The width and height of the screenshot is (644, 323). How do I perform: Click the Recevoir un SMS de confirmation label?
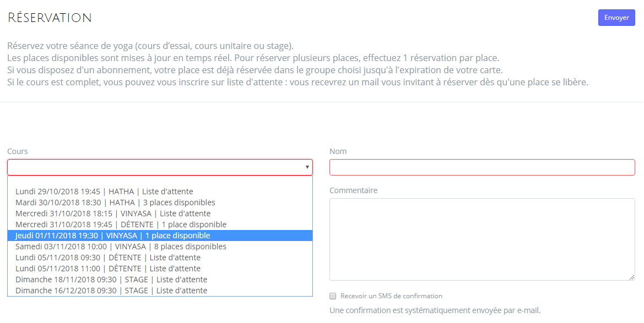[391, 296]
